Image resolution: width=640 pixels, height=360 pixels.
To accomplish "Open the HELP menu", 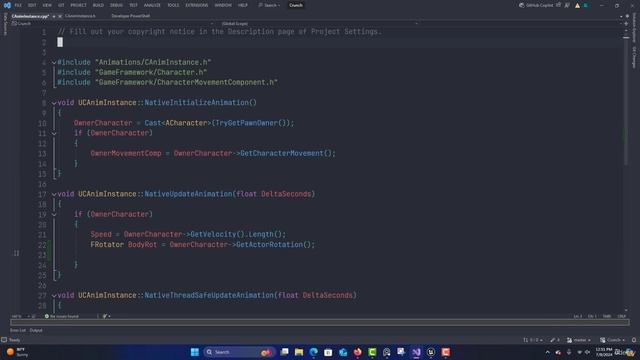I will [x=243, y=5].
